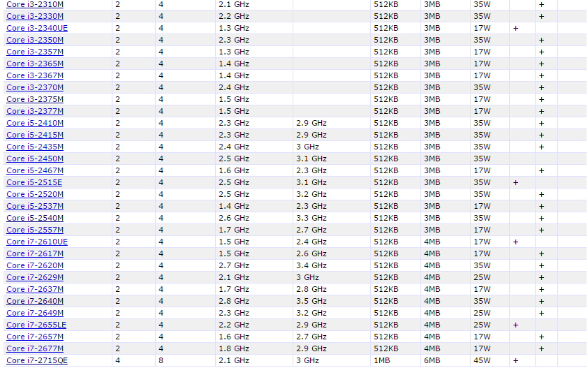This screenshot has width=588, height=368.
Task: Click the 8 threads value in i7-2715QE row
Action: [x=161, y=361]
